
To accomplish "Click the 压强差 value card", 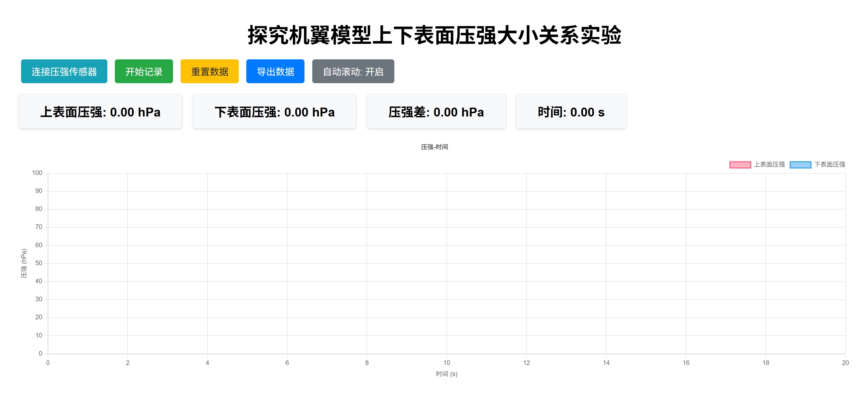I will click(x=436, y=111).
